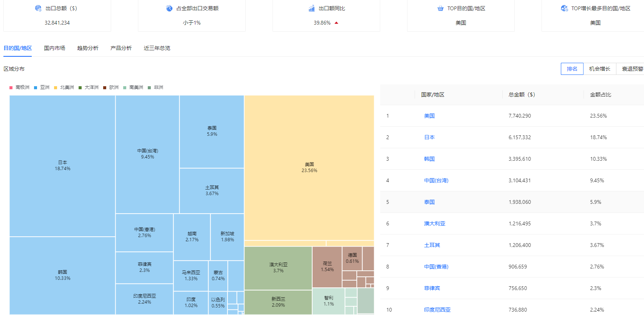Click the 中国(台湾) 9.45% treemap block
This screenshot has height=315, width=644.
pos(147,154)
